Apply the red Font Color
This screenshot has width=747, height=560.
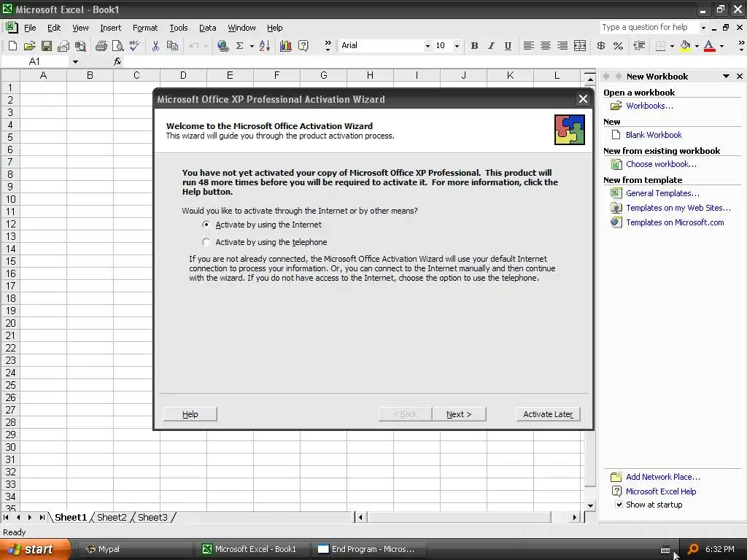(709, 46)
